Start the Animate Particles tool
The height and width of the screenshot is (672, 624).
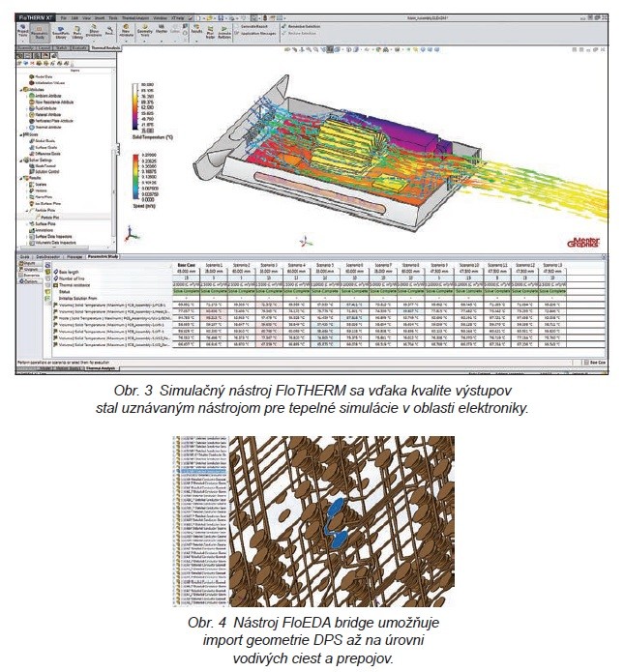(x=224, y=32)
